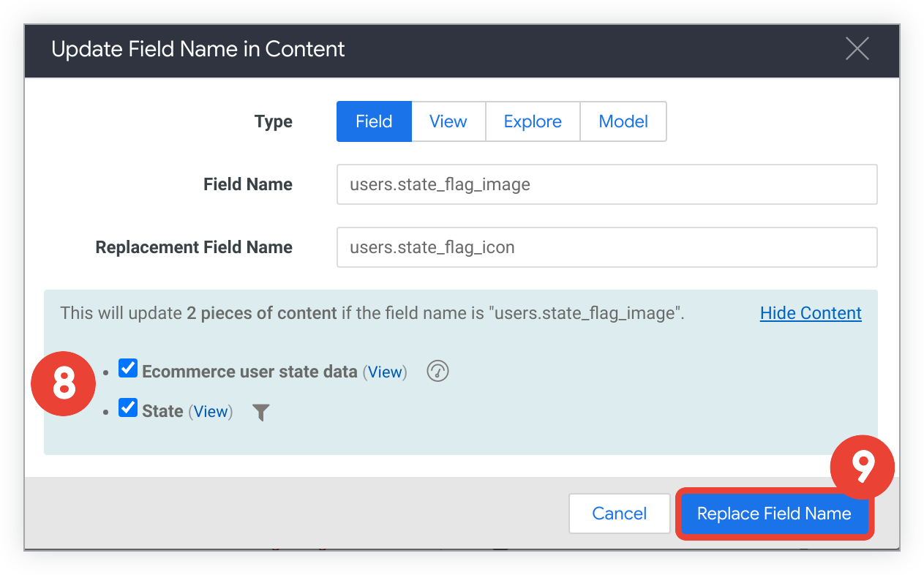
Task: Switch type to View
Action: (448, 121)
